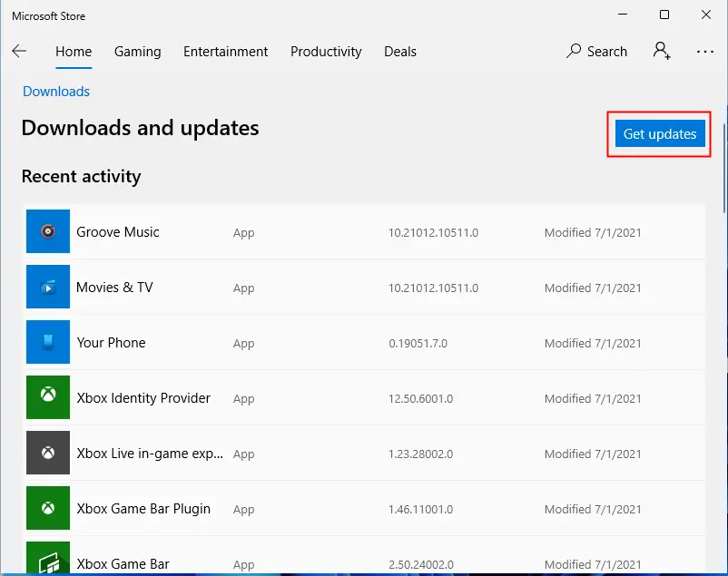Click version number 2.50.24002.0
The image size is (728, 576).
420,564
